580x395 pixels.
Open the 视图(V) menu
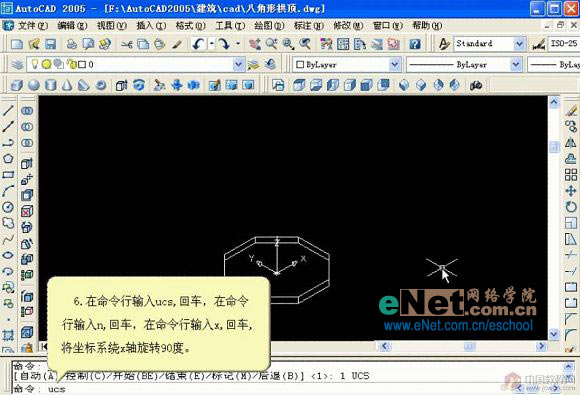point(111,26)
